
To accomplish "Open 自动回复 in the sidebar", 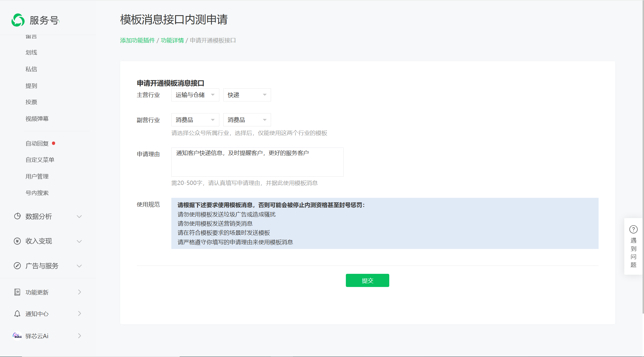I will pos(37,143).
